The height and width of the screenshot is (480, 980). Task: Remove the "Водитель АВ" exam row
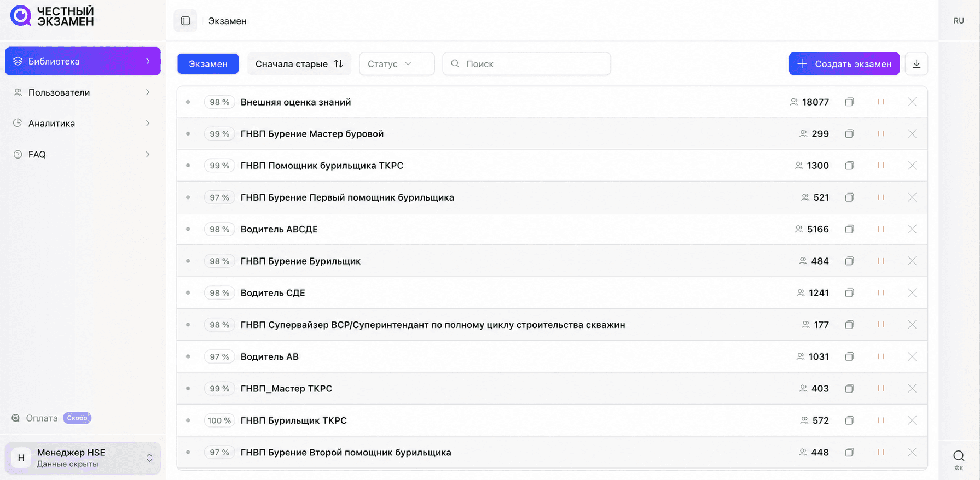pos(912,356)
